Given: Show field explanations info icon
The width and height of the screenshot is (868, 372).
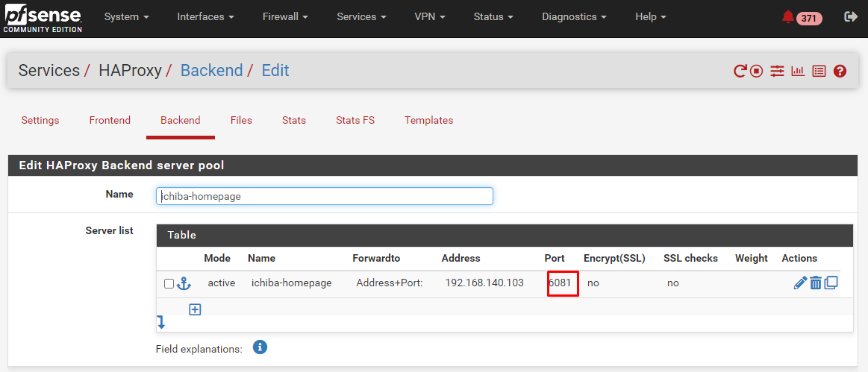Looking at the screenshot, I should tap(260, 347).
